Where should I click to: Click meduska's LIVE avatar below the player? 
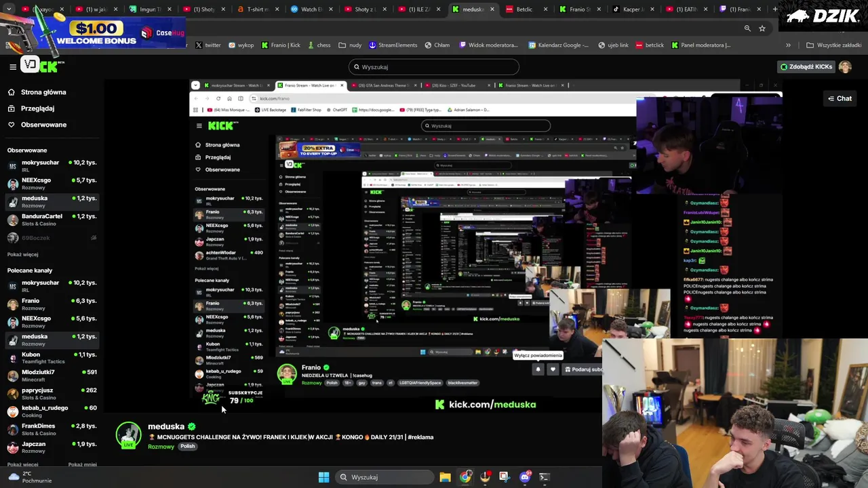click(x=128, y=436)
